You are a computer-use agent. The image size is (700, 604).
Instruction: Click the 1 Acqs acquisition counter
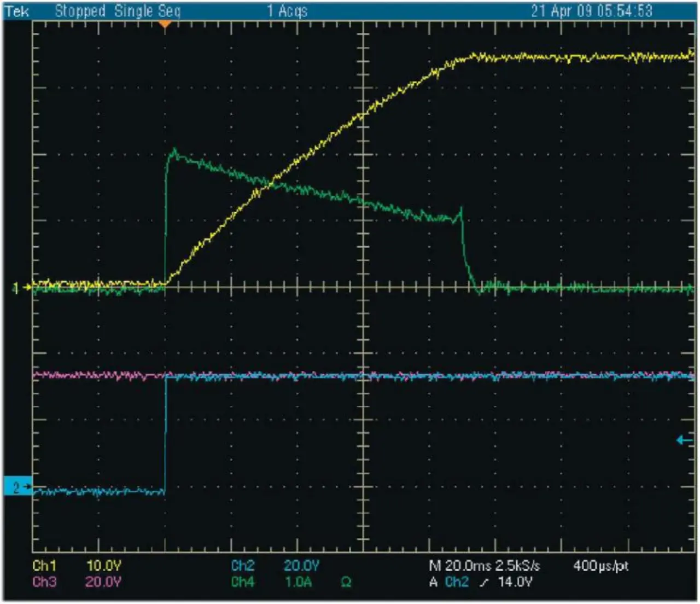287,11
